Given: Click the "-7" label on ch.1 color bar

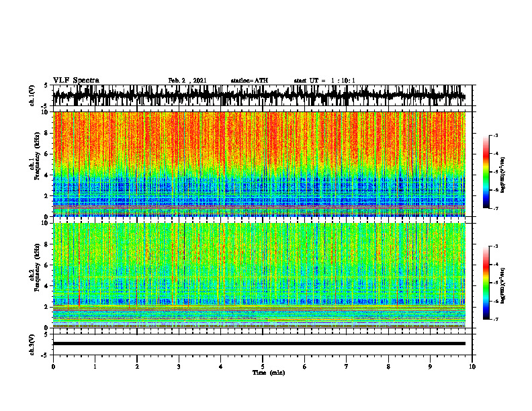Looking at the screenshot, I should [x=496, y=208].
